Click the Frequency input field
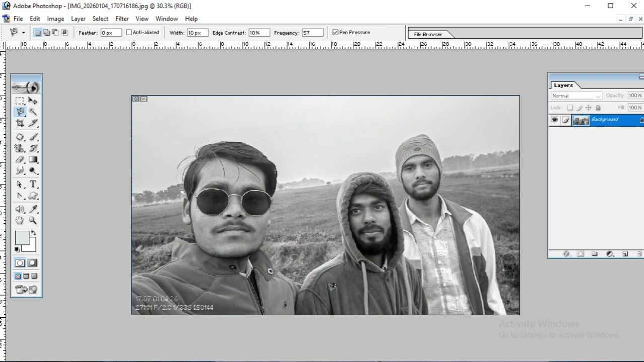The height and width of the screenshot is (362, 644). click(x=312, y=33)
